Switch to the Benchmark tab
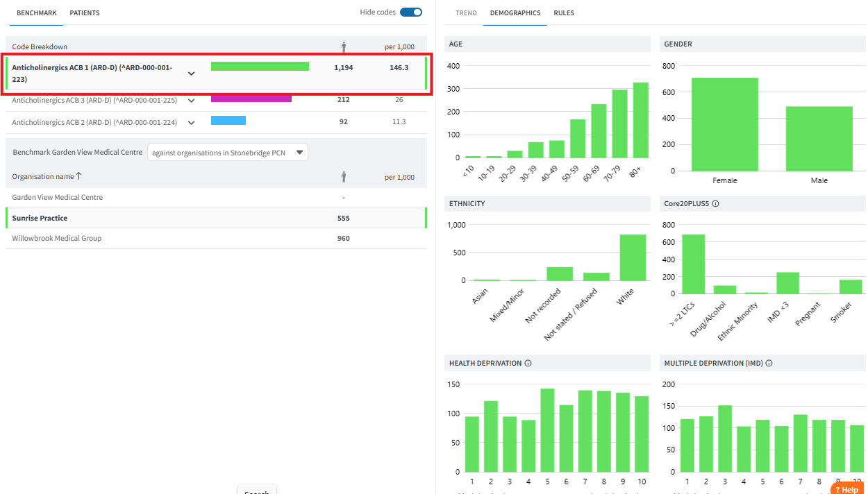The height and width of the screenshot is (494, 868). 37,13
